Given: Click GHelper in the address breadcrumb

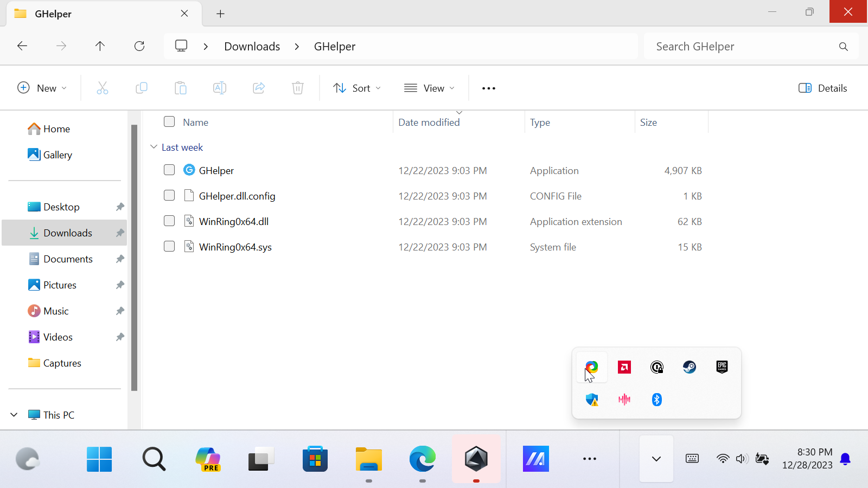Looking at the screenshot, I should (x=335, y=47).
